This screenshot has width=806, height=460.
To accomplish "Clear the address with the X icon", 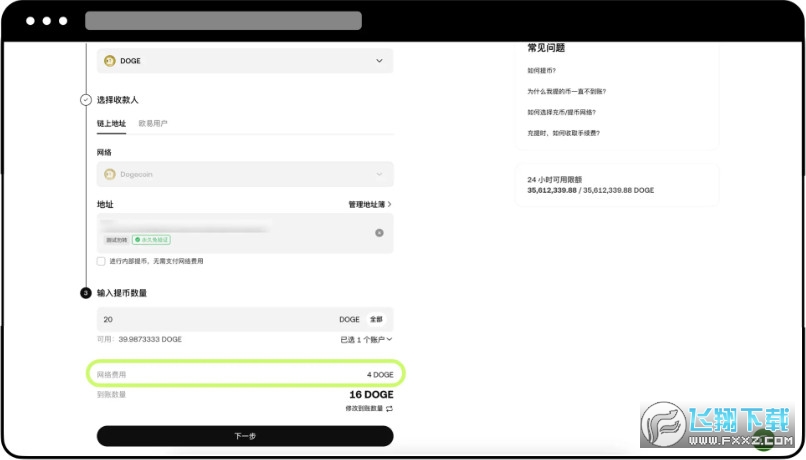I will 379,233.
